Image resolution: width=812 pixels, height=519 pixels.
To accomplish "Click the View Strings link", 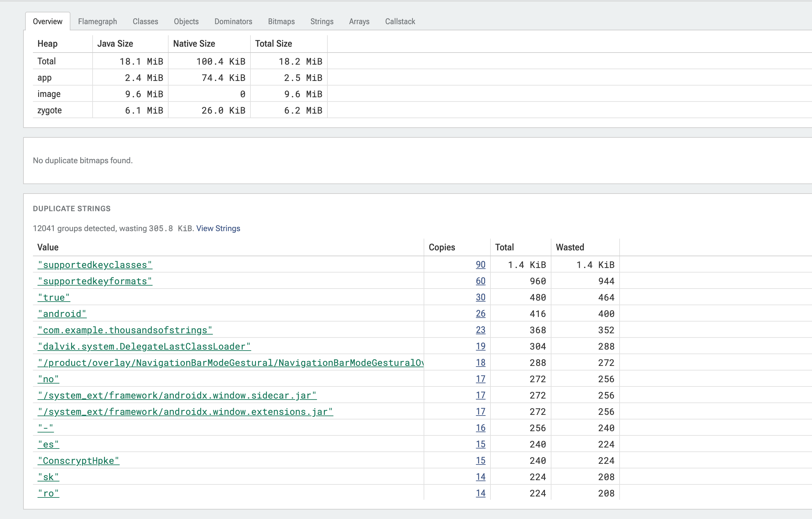I will [218, 228].
